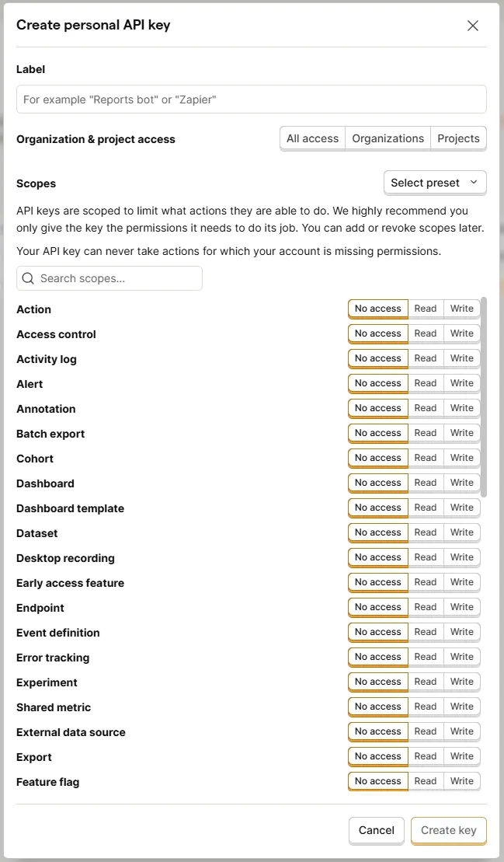The width and height of the screenshot is (504, 862).
Task: Grant Read access to Activity log
Action: point(425,358)
